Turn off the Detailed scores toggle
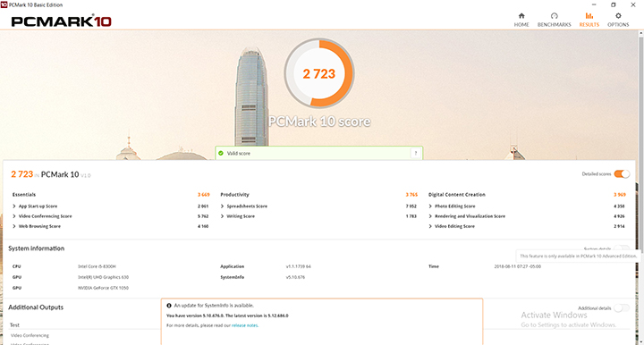The height and width of the screenshot is (345, 644). [622, 174]
